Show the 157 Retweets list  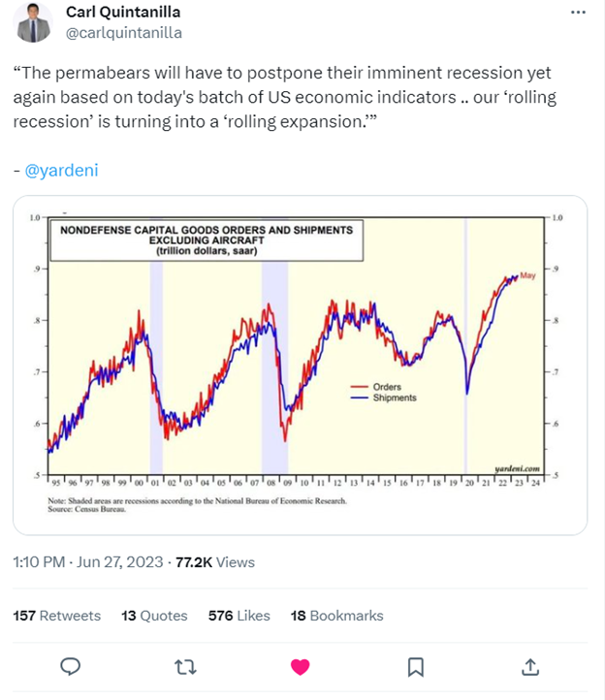56,616
